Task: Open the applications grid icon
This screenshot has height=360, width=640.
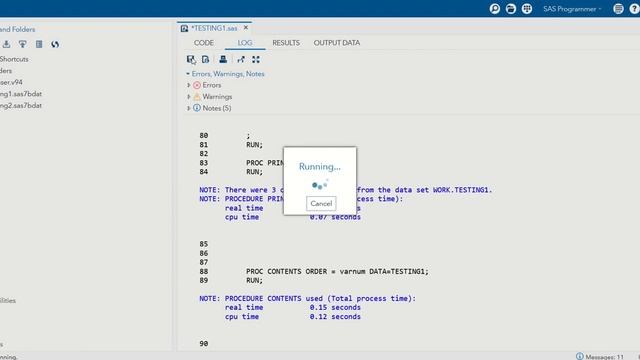Action: 527,9
